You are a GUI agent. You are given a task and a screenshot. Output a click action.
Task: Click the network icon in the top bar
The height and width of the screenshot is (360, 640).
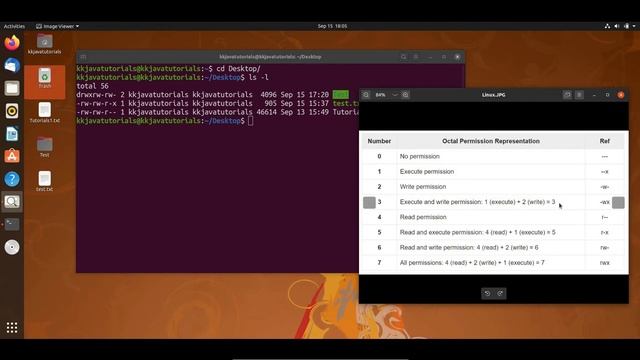click(x=607, y=26)
